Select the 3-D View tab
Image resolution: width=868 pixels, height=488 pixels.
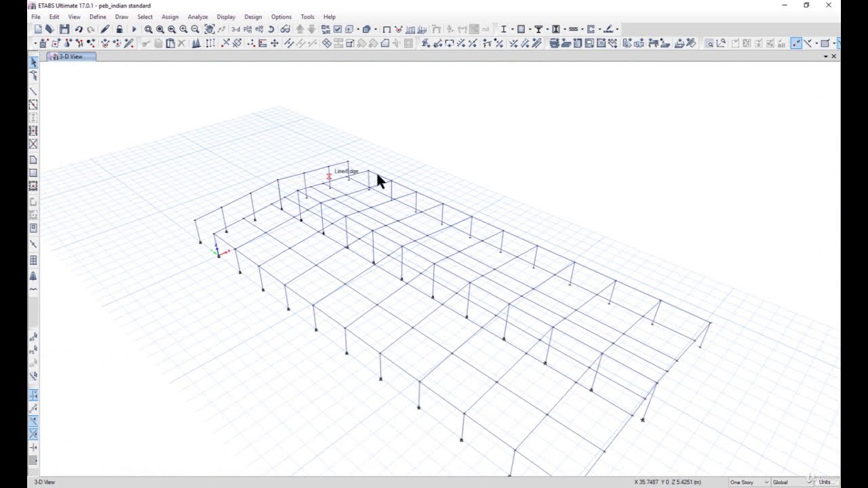point(71,56)
